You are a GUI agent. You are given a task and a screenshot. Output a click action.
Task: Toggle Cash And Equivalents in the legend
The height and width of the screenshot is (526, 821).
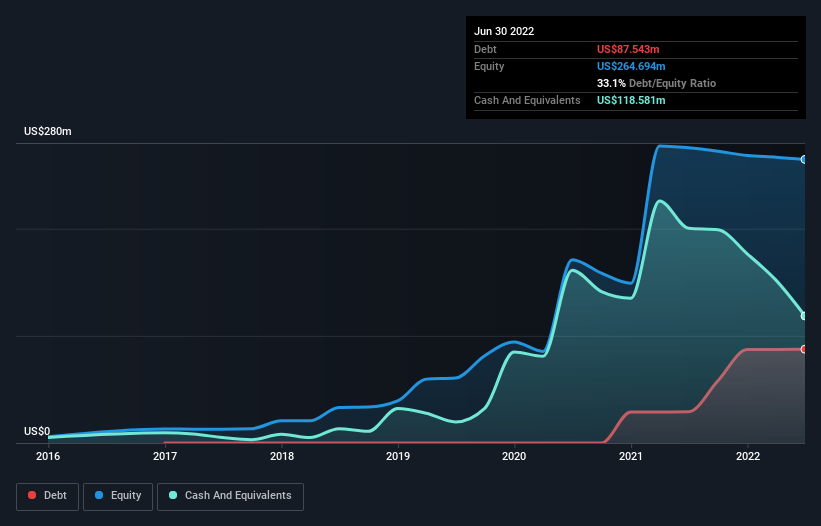coord(230,496)
